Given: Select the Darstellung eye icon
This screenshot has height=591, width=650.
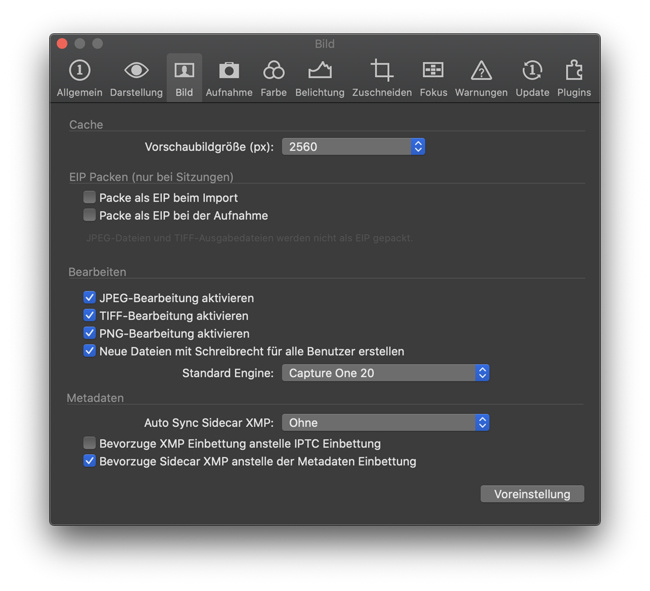Looking at the screenshot, I should coord(136,71).
